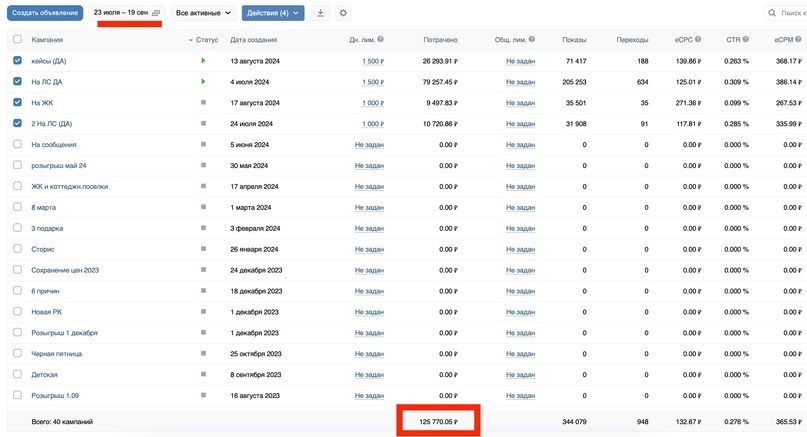Uncheck the На ЖК campaign checkbox
Viewport: 807px width, 437px height.
pos(17,102)
